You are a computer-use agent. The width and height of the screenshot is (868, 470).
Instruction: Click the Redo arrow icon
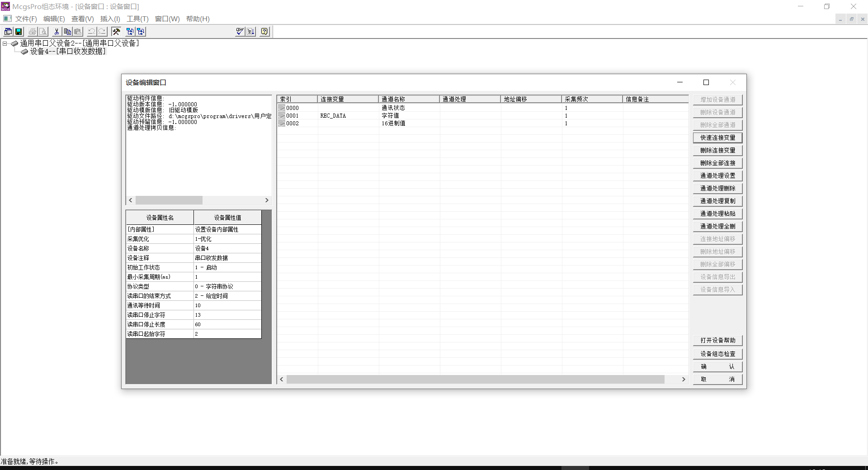(102, 31)
